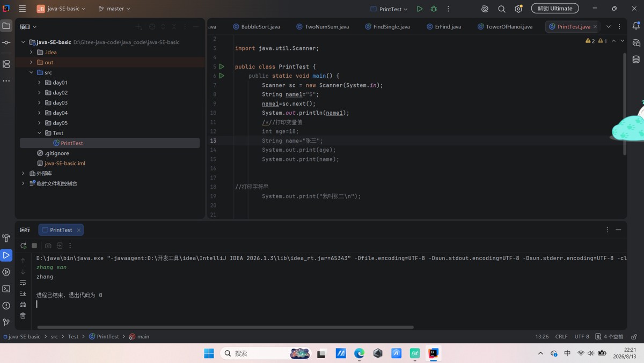The width and height of the screenshot is (644, 363).
Task: Toggle read-only lock in status bar
Action: tap(634, 337)
